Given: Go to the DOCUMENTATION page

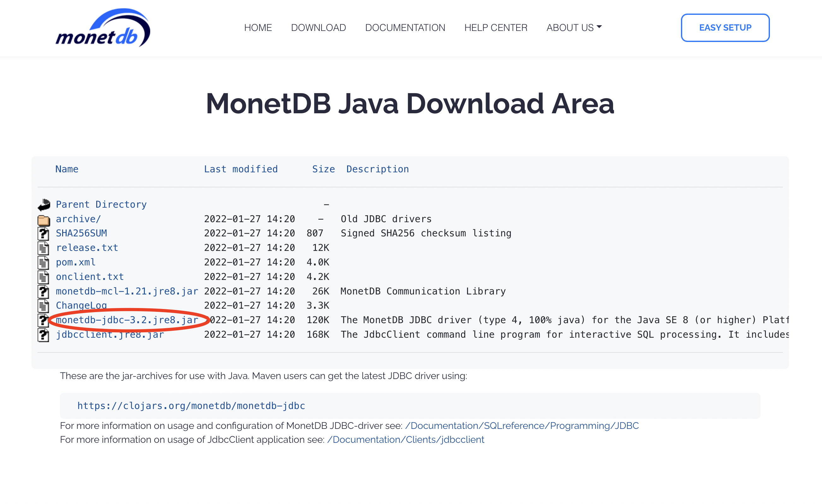Looking at the screenshot, I should 405,28.
